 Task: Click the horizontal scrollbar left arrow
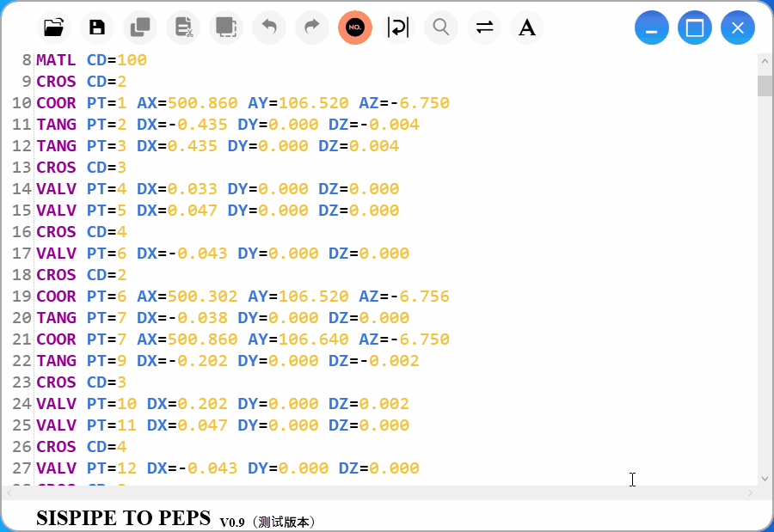click(9, 492)
